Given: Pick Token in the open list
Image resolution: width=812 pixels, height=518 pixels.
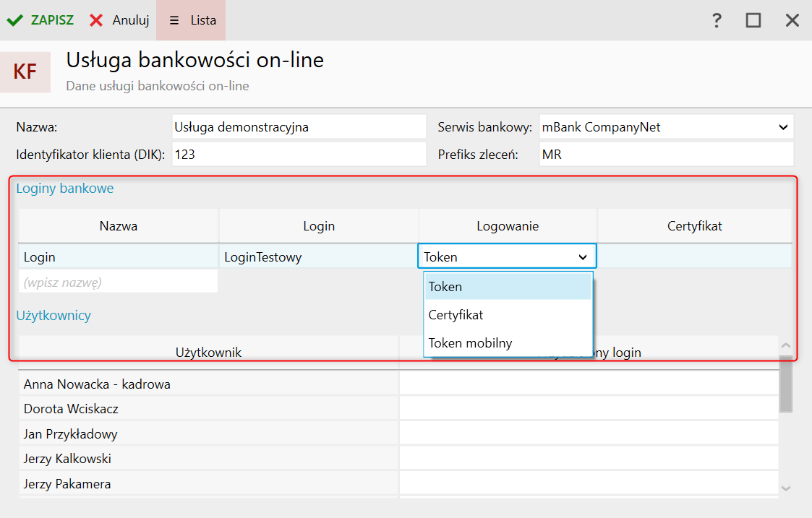Looking at the screenshot, I should point(445,287).
